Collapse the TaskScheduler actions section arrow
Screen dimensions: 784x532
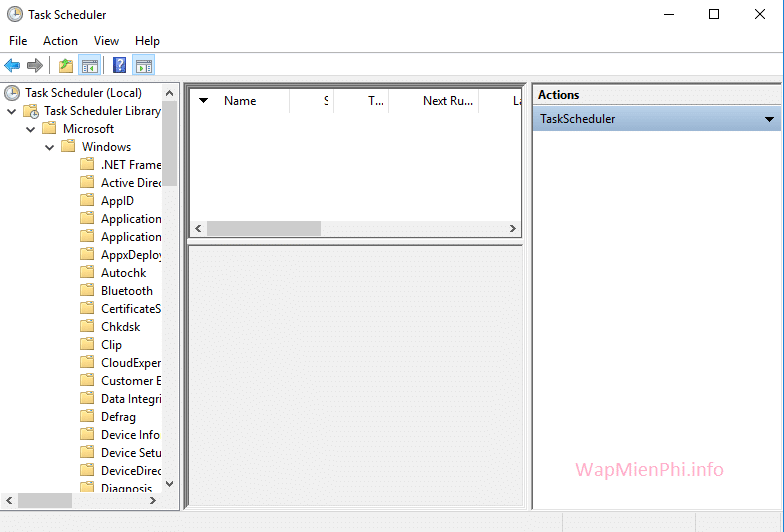coord(769,119)
